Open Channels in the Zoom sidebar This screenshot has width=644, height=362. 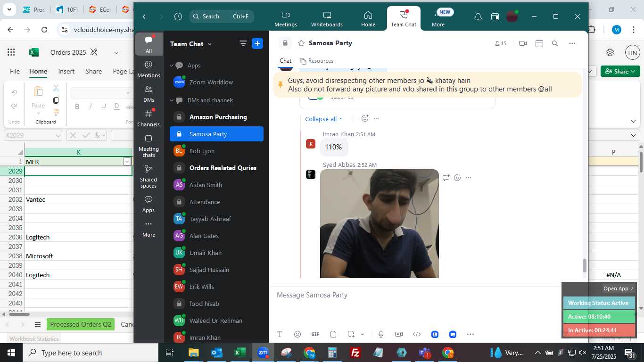(x=149, y=118)
